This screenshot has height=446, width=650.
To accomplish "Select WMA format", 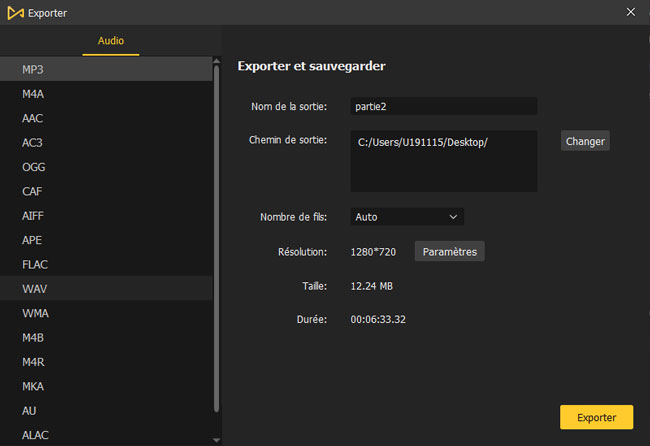I will tap(106, 313).
